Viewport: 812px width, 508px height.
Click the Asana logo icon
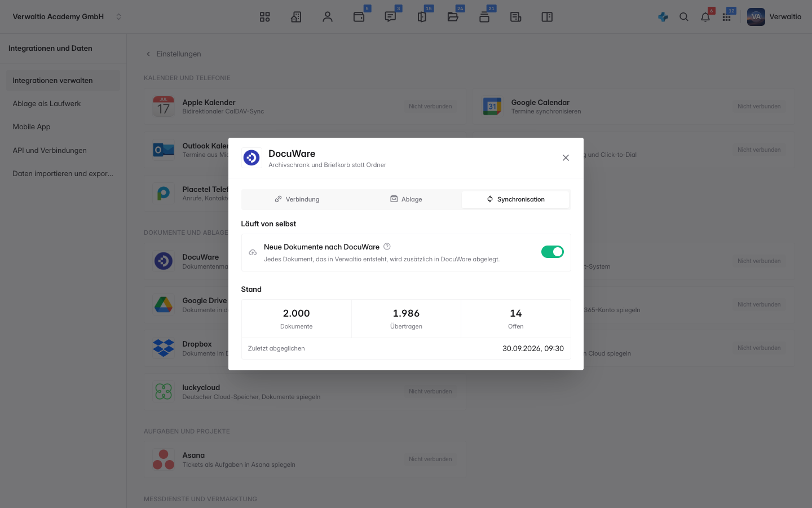tap(164, 459)
